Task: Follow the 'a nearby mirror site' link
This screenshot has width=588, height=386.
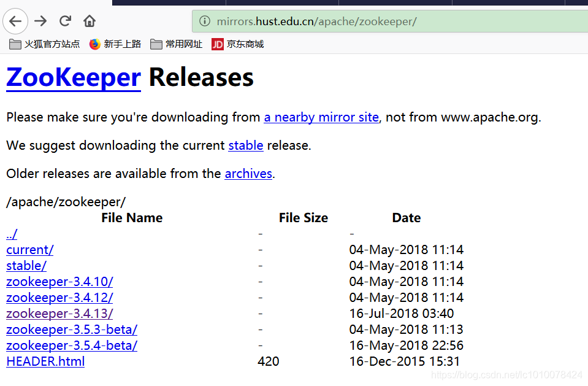Action: click(321, 117)
